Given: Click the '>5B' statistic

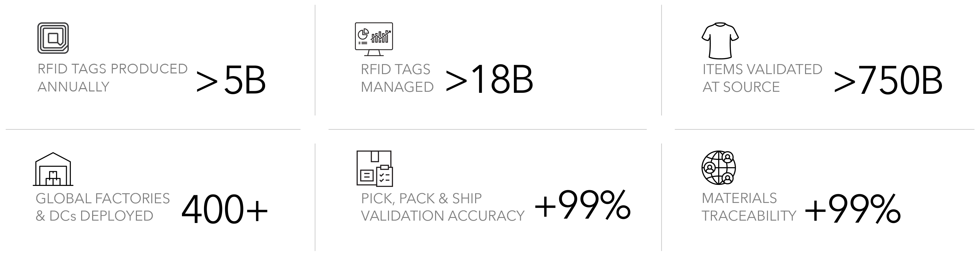Looking at the screenshot, I should click(230, 81).
